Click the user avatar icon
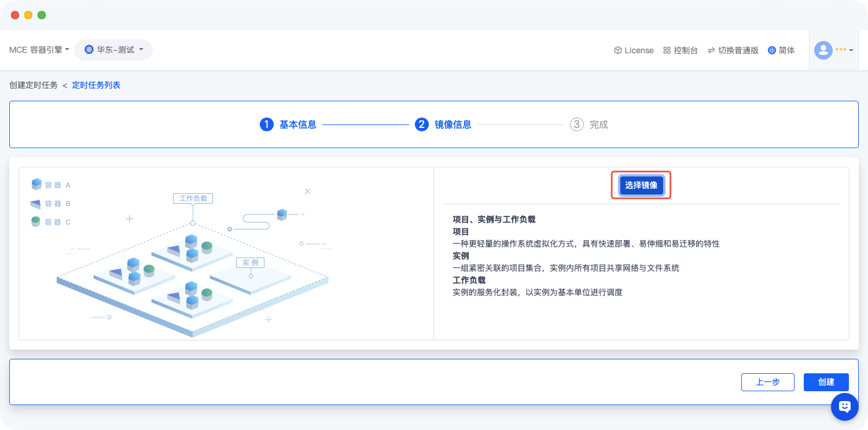 pyautogui.click(x=823, y=50)
